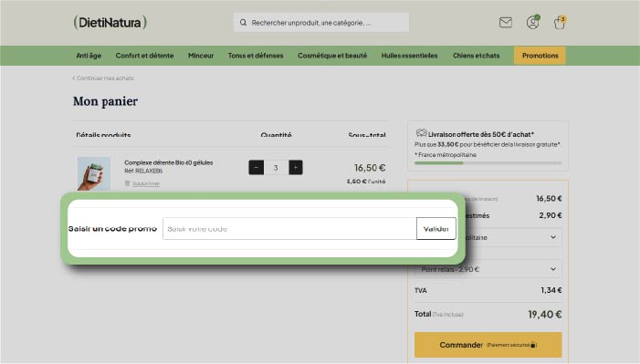Click the search magnifier icon
The image size is (640, 364).
[x=243, y=23]
